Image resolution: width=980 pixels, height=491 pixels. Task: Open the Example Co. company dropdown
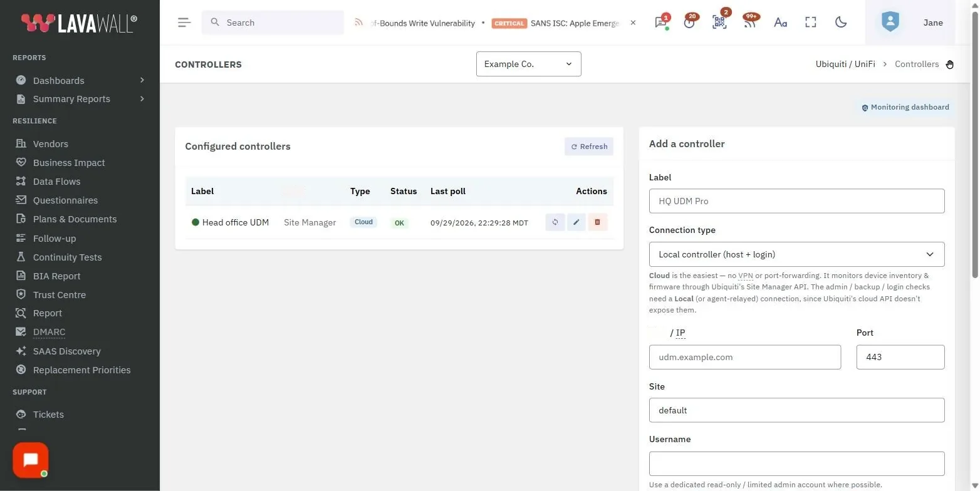(x=529, y=64)
